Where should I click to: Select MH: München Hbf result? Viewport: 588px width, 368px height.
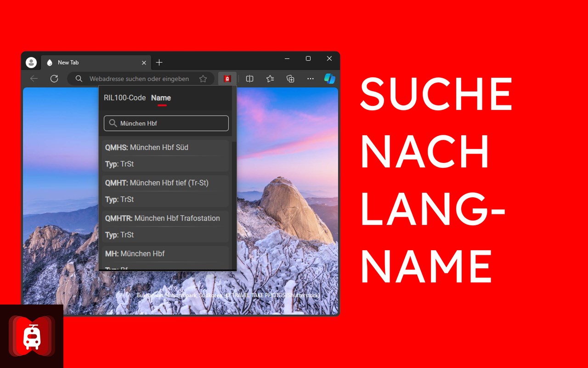coord(165,258)
